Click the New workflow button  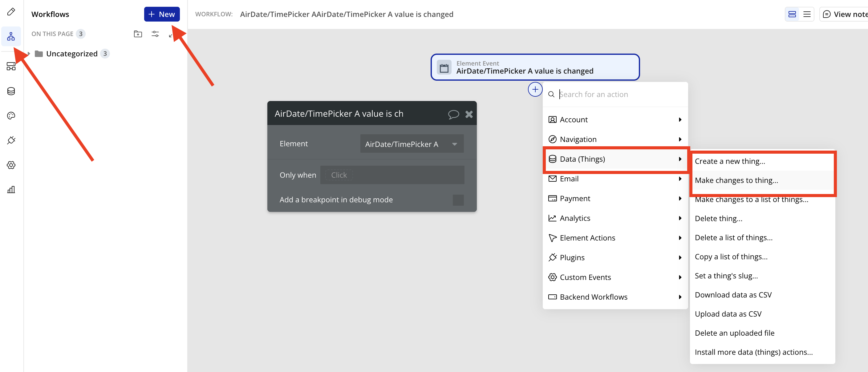[x=162, y=14]
